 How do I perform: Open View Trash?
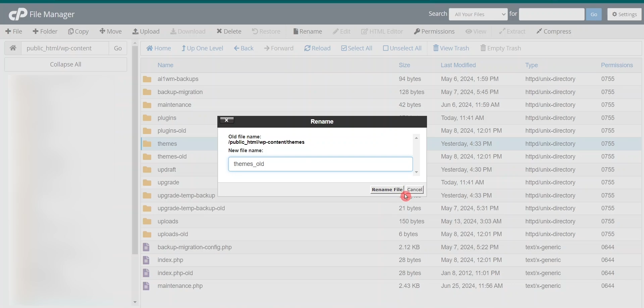pyautogui.click(x=451, y=48)
